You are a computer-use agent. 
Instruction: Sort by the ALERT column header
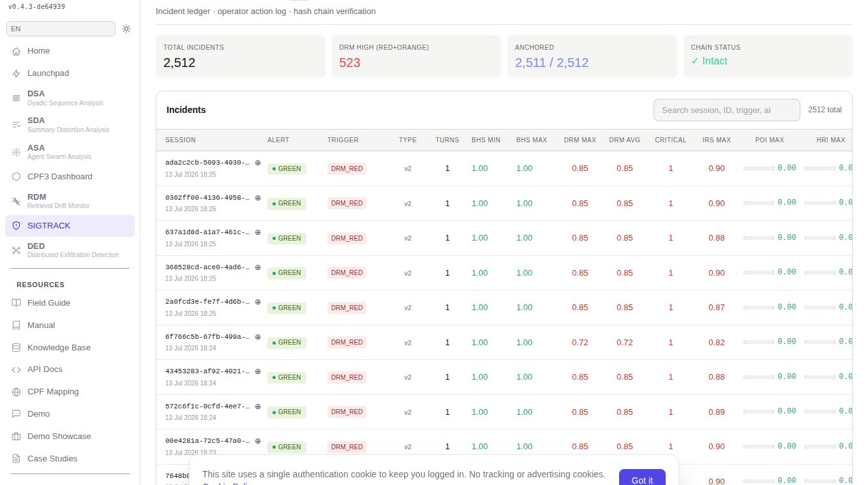[278, 140]
